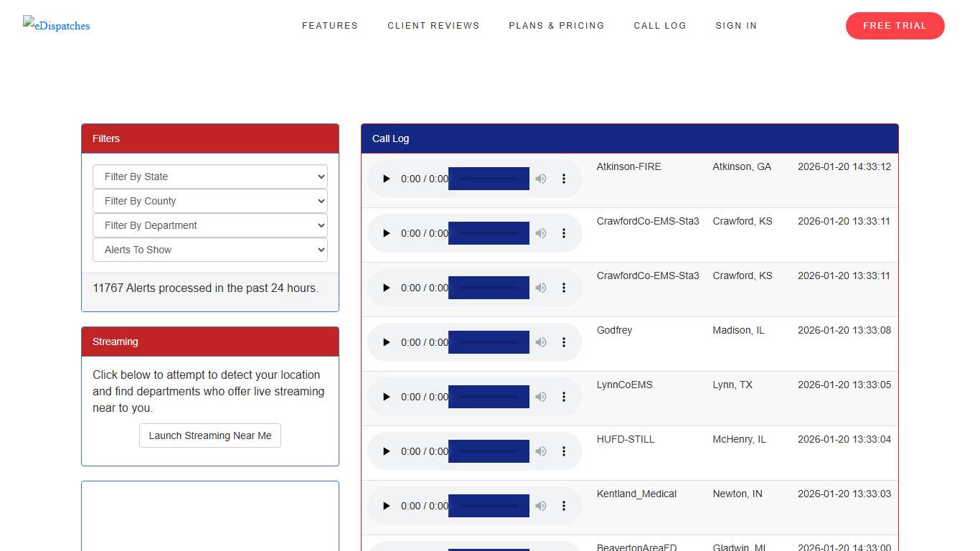Image resolution: width=980 pixels, height=551 pixels.
Task: Play the Atkinson-FIRE call recording
Action: pyautogui.click(x=386, y=179)
